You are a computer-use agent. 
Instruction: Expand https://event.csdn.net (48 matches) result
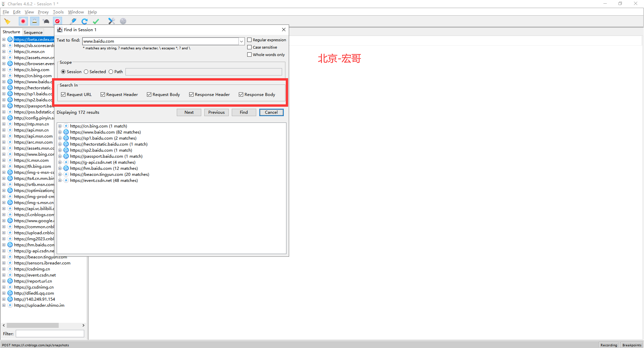point(60,181)
